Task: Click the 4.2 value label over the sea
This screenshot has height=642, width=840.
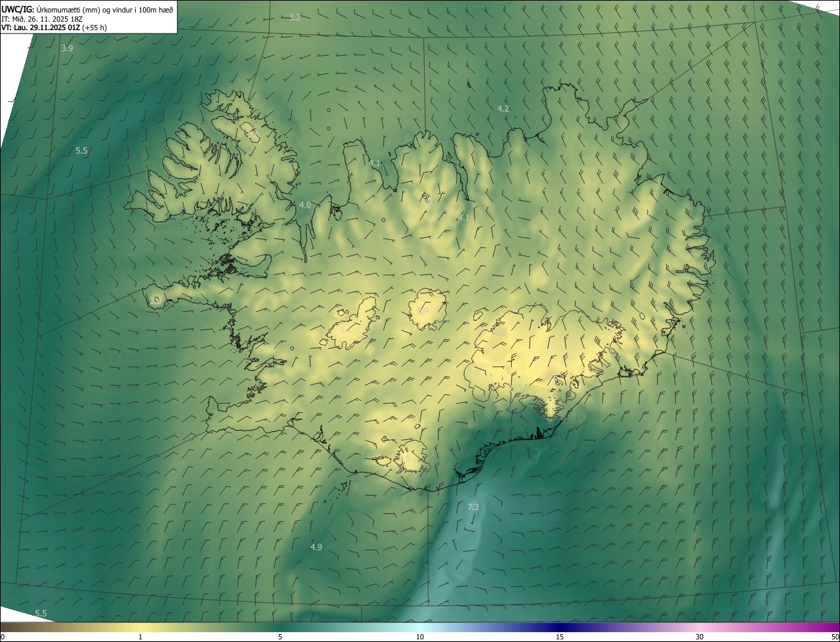Action: (503, 108)
